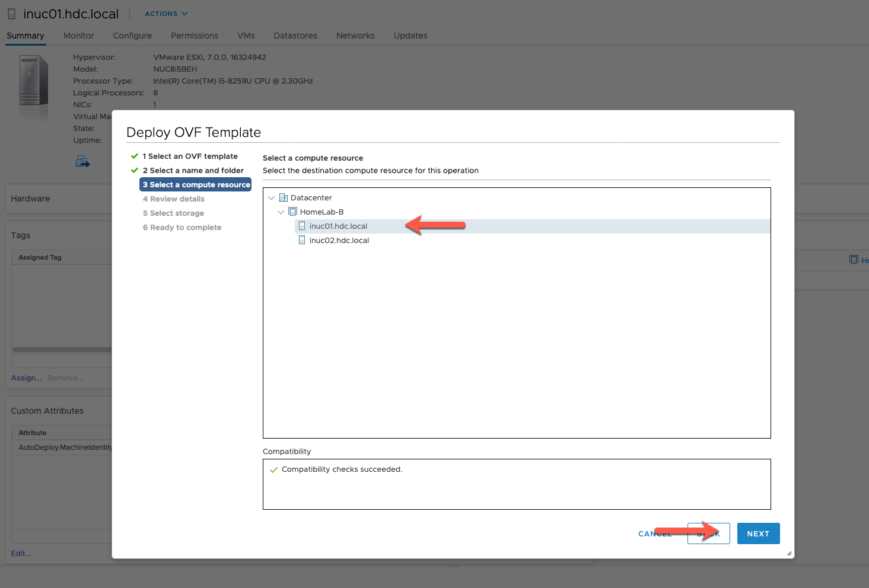Click the export/migrate icon under Uptime
The width and height of the screenshot is (869, 588).
(x=82, y=161)
